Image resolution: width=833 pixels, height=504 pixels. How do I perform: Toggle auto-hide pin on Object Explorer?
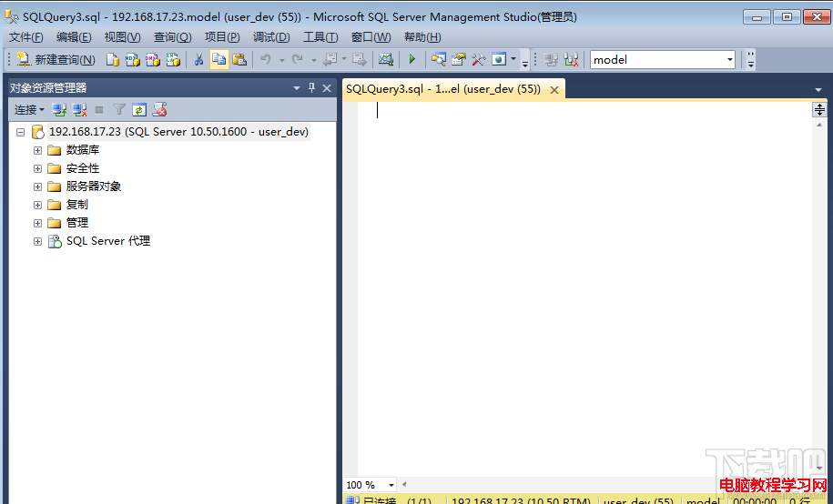(x=312, y=88)
